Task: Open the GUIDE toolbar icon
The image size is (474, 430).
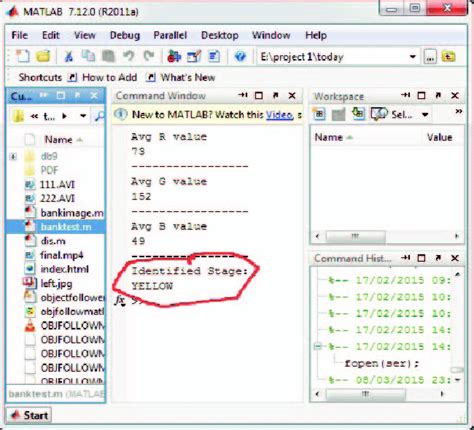Action: click(194, 56)
